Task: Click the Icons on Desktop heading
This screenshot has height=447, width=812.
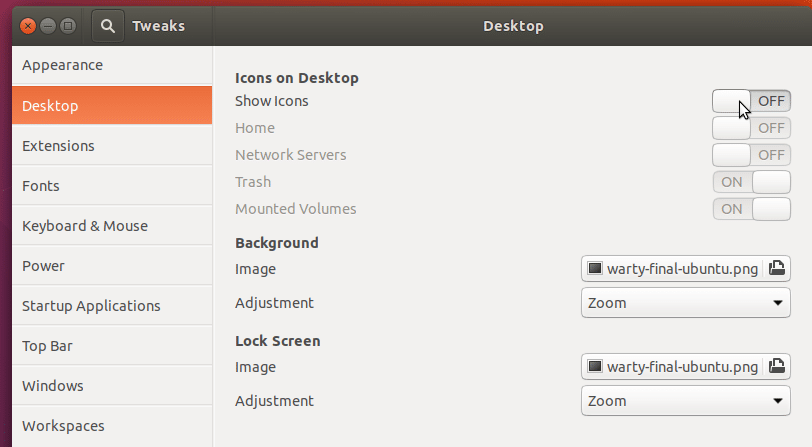Action: click(297, 78)
